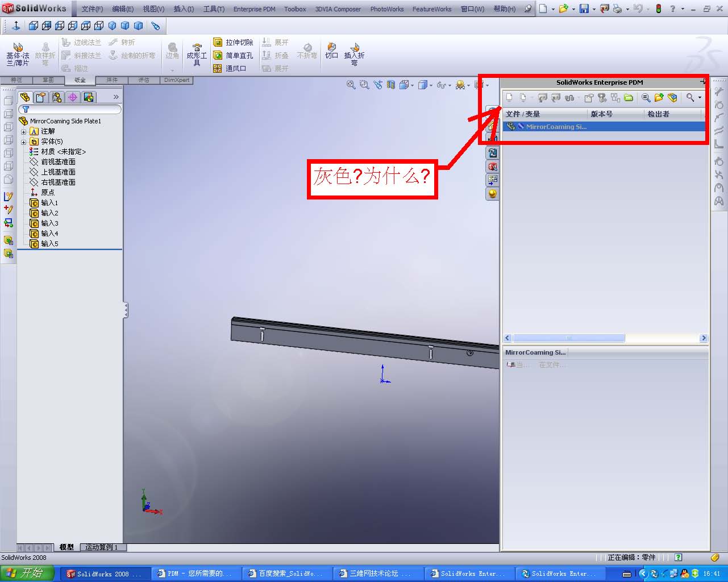Screen dimensions: 728x582
Task: Select the 插入折弯 insert bends tool
Action: 354,55
